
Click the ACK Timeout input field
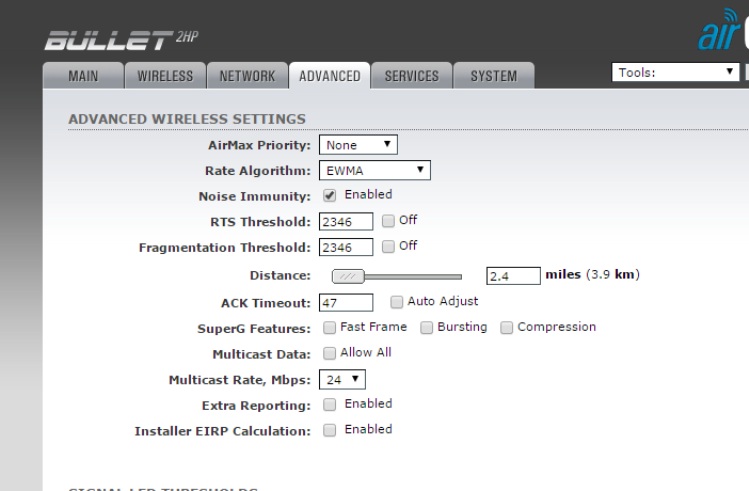click(346, 302)
